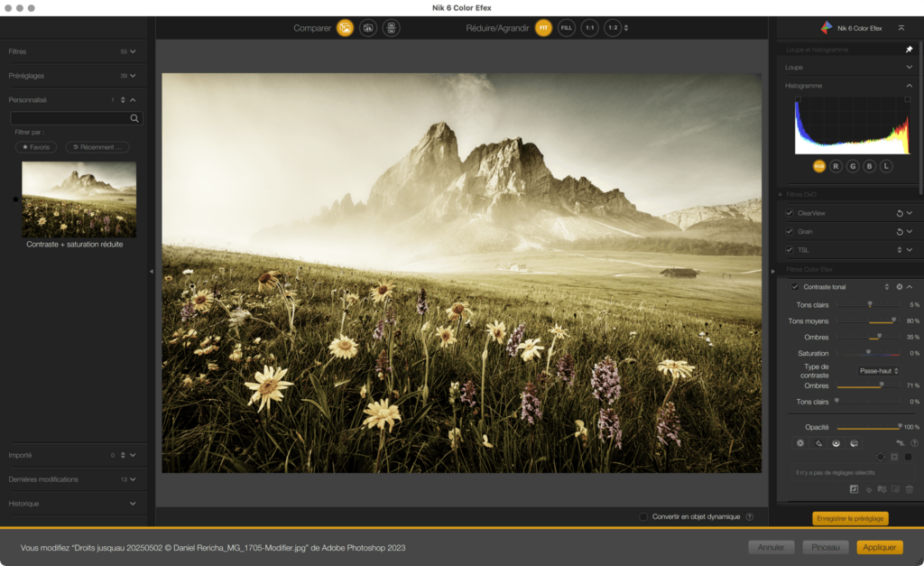Open selective adjustments help question mark
The height and width of the screenshot is (566, 924).
point(914,443)
